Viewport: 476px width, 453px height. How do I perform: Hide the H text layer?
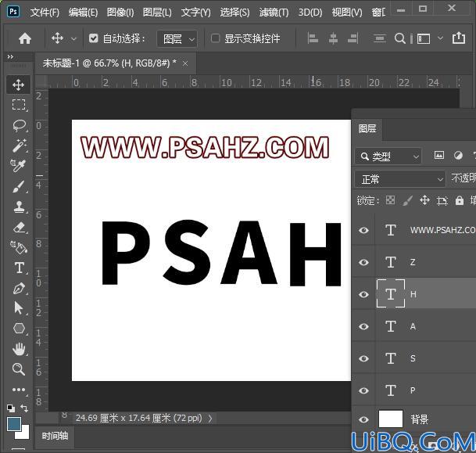(363, 294)
